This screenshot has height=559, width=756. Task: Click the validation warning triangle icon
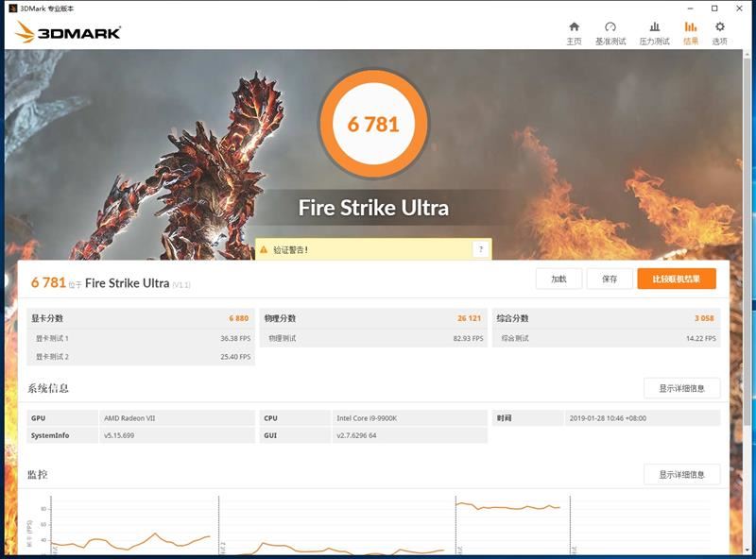[x=264, y=249]
